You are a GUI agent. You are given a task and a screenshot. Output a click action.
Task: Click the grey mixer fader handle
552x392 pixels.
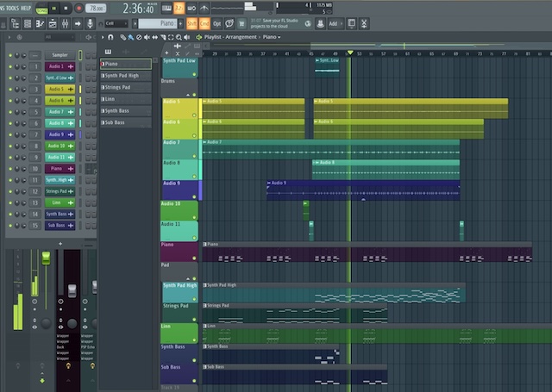pos(72,290)
